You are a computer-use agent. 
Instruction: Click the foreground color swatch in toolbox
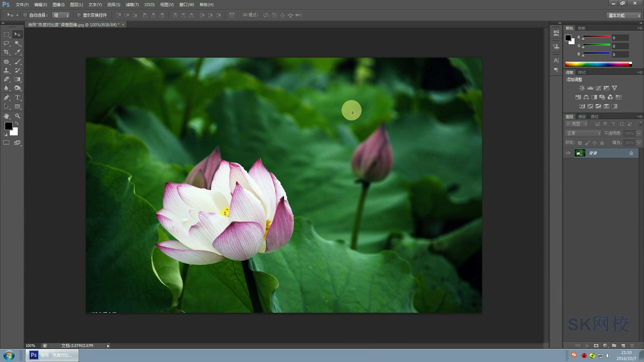point(8,126)
